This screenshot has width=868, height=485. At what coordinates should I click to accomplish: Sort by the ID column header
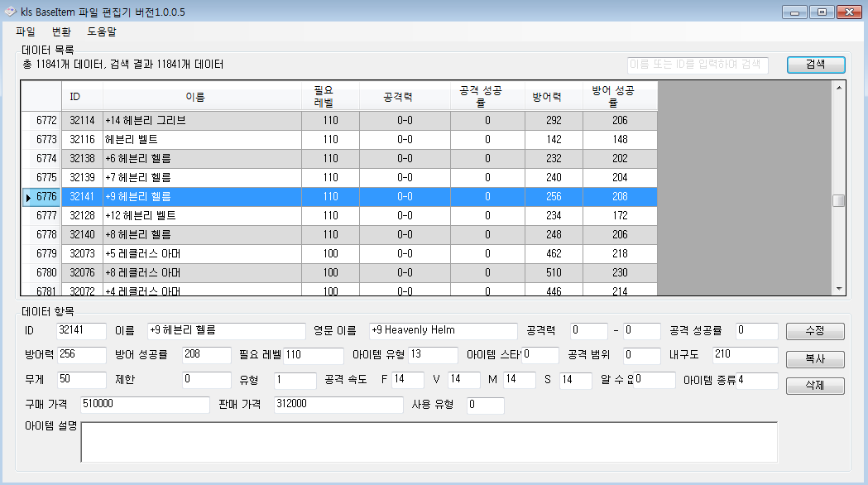tap(82, 97)
